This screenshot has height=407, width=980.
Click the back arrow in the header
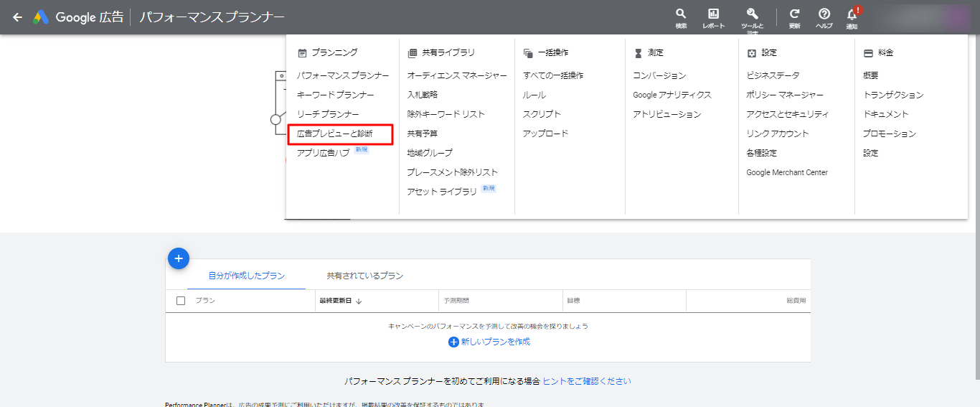(x=17, y=17)
